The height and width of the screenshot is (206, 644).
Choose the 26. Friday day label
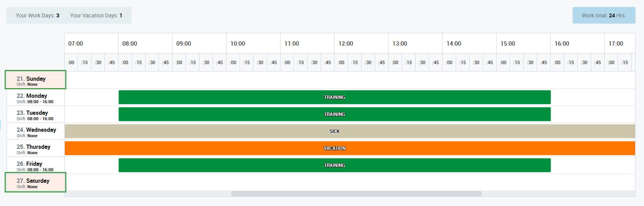point(35,165)
